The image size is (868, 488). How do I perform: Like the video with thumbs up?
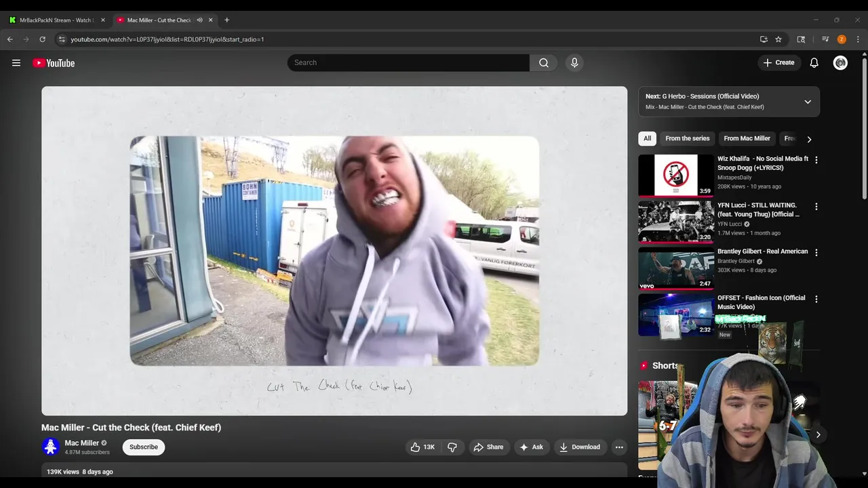(x=422, y=447)
